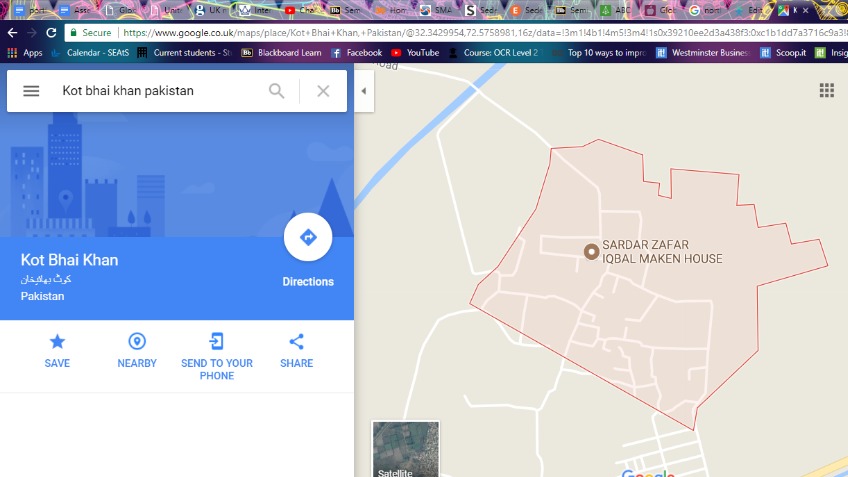Click the SHARE label
The image size is (848, 477).
296,363
